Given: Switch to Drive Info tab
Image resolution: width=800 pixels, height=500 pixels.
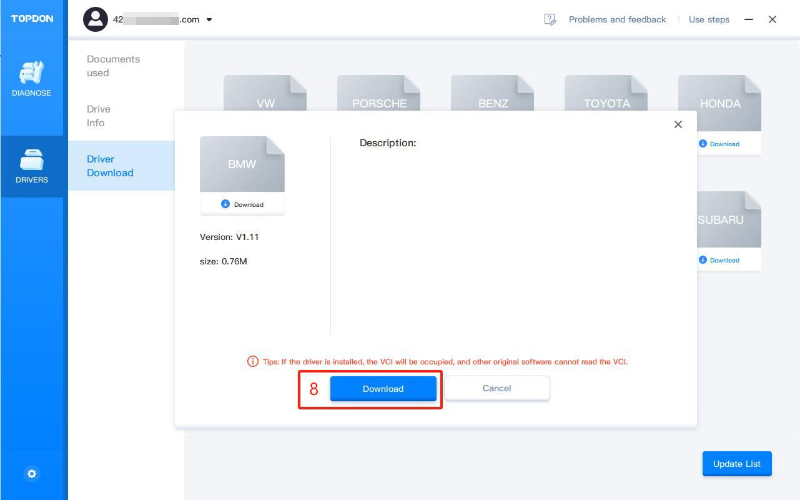Looking at the screenshot, I should pyautogui.click(x=99, y=116).
